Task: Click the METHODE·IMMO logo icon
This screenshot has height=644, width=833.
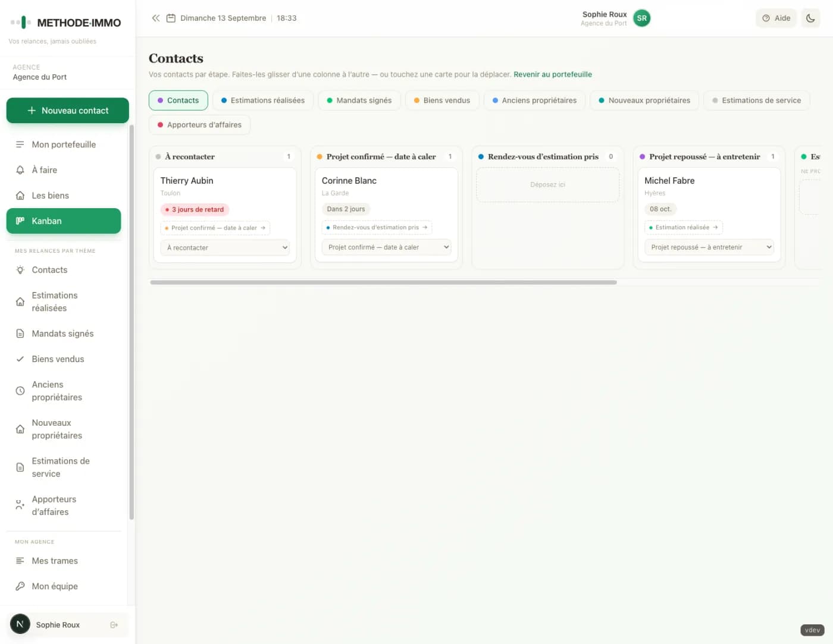Action: pos(21,23)
